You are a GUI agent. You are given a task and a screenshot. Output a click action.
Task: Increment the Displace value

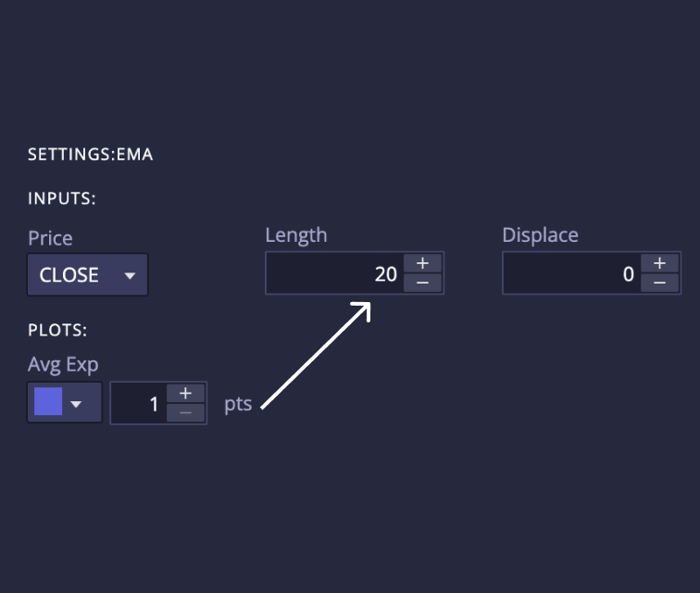(x=659, y=264)
